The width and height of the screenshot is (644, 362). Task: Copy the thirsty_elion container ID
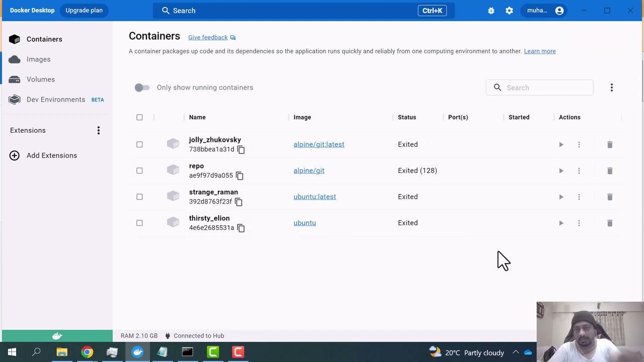click(241, 228)
